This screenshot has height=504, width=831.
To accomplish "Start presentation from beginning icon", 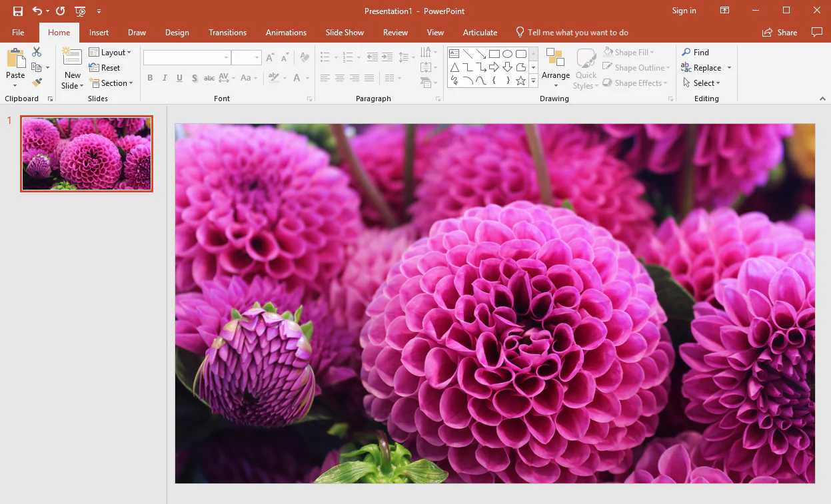I will (x=80, y=11).
